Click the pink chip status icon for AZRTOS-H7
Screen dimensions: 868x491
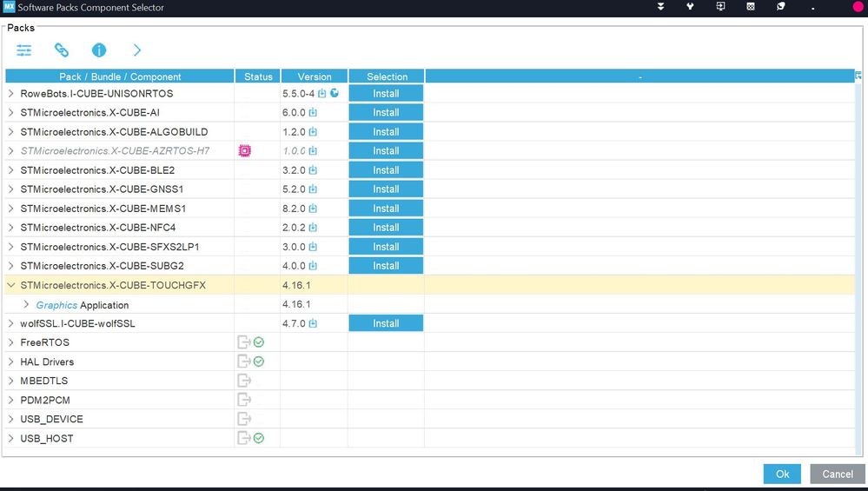pos(245,150)
